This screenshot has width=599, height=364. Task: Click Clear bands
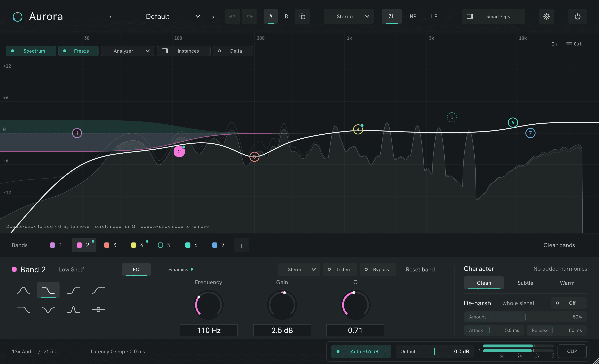[x=559, y=245]
